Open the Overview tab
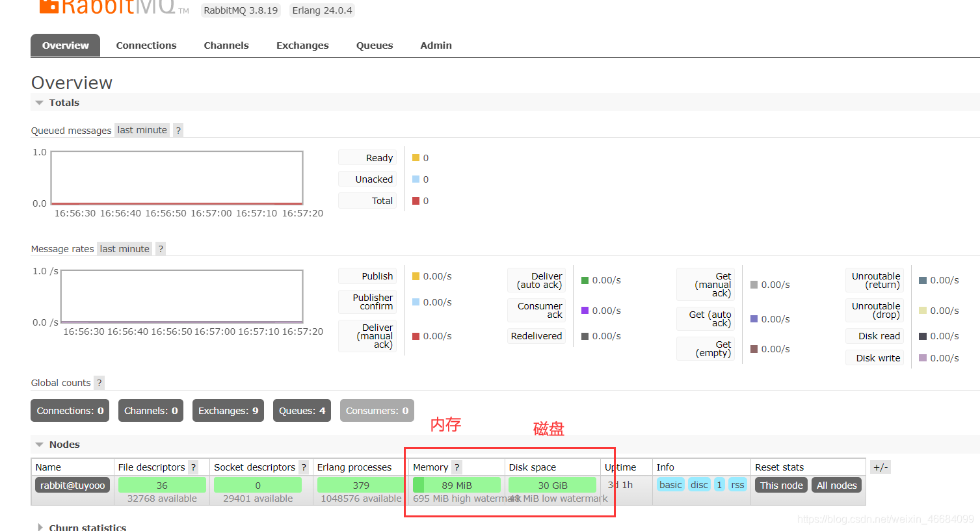This screenshot has height=531, width=980. [x=65, y=45]
